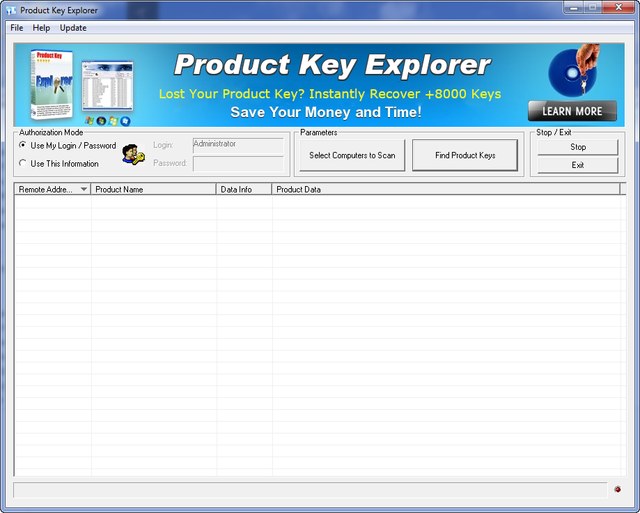This screenshot has width=640, height=513.
Task: Minimize the Product Key Explorer window
Action: click(x=574, y=8)
